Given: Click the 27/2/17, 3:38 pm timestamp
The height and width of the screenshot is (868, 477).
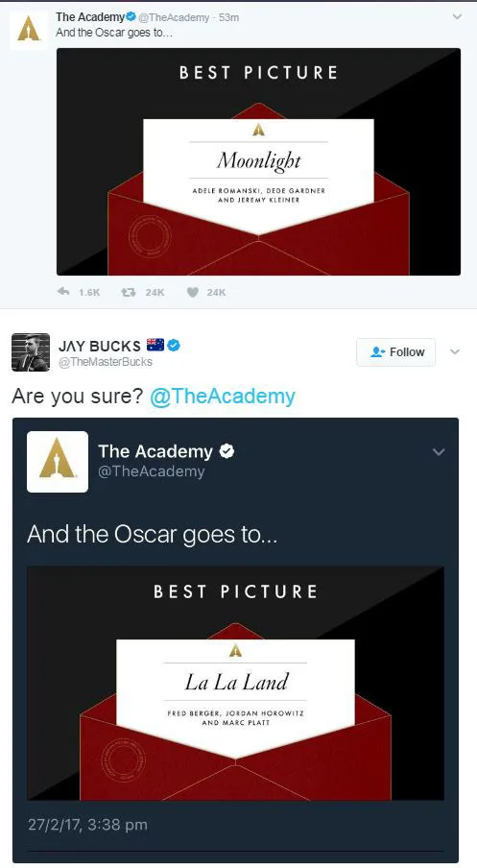Looking at the screenshot, I should 87,825.
